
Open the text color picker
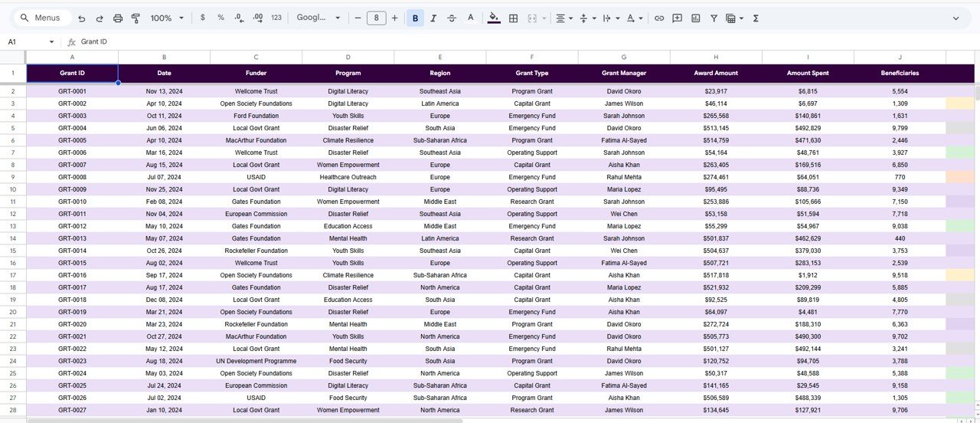[x=470, y=18]
